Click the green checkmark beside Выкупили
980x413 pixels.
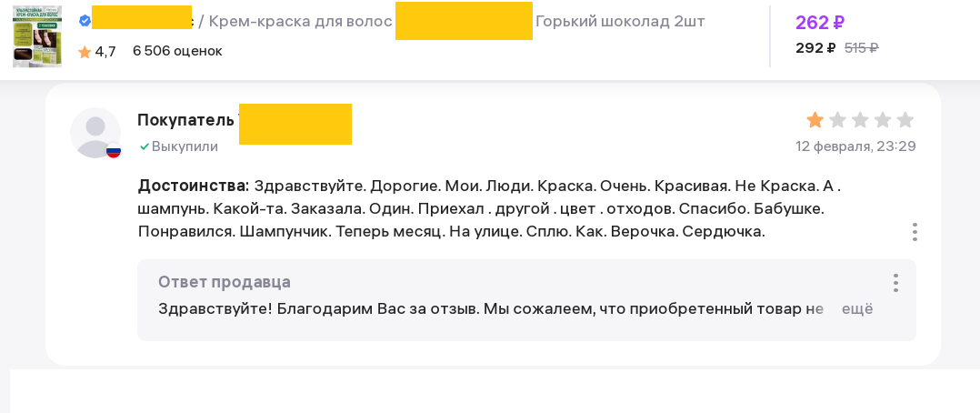coord(144,146)
